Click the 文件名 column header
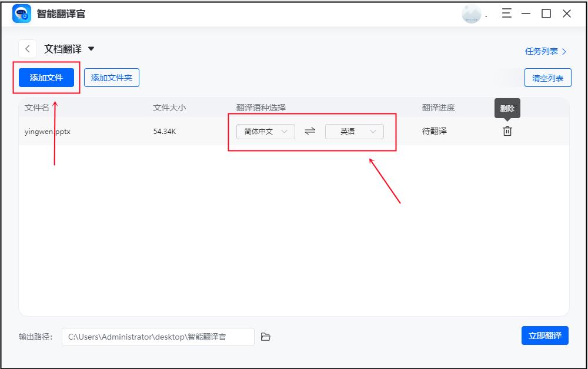The image size is (588, 369). pos(36,108)
